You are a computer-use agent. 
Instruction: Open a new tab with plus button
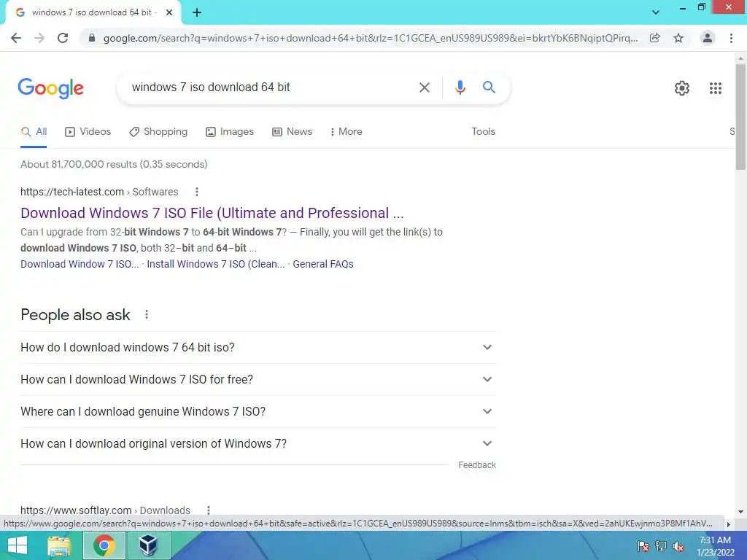197,13
